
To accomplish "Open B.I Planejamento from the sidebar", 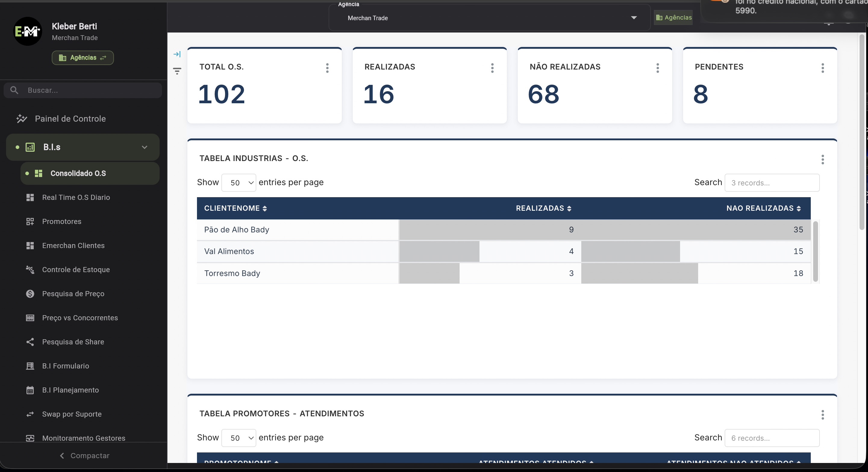I will pyautogui.click(x=70, y=390).
